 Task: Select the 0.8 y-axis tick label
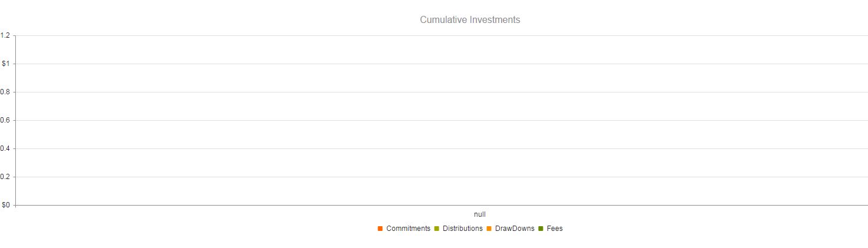(5, 92)
